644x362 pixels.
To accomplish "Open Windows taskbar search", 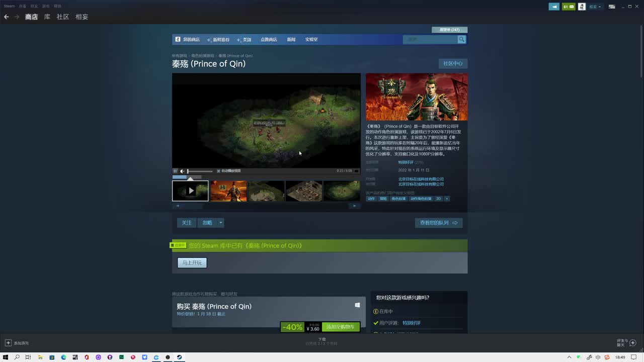I will (x=17, y=357).
